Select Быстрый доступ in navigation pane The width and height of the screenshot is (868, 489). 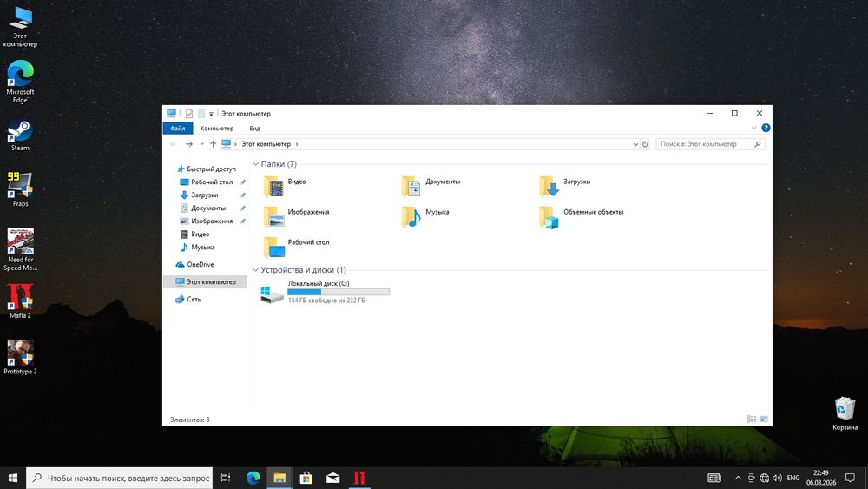(x=207, y=169)
